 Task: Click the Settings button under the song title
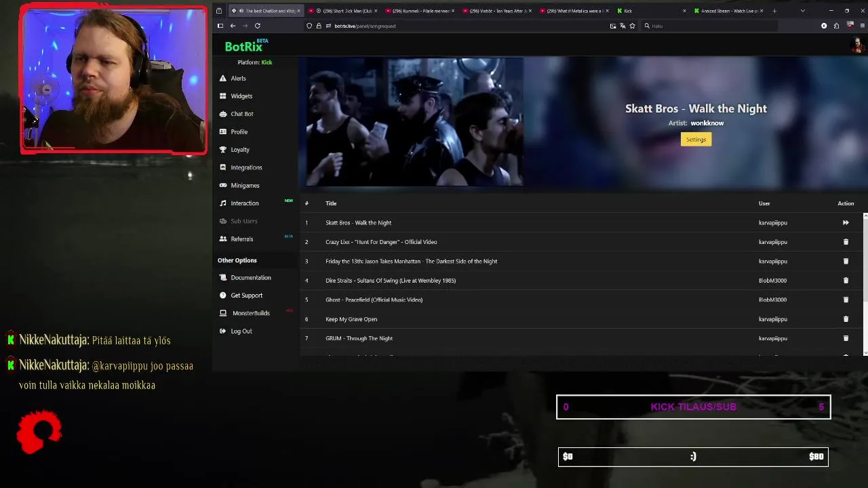point(696,140)
